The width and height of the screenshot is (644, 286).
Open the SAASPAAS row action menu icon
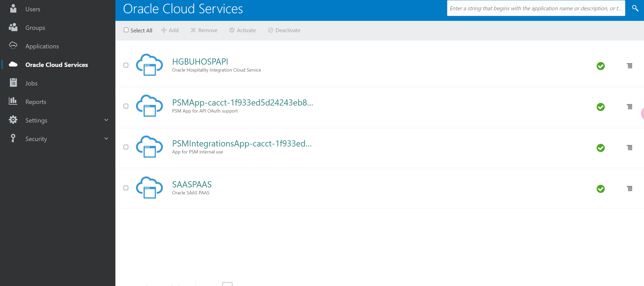[629, 189]
